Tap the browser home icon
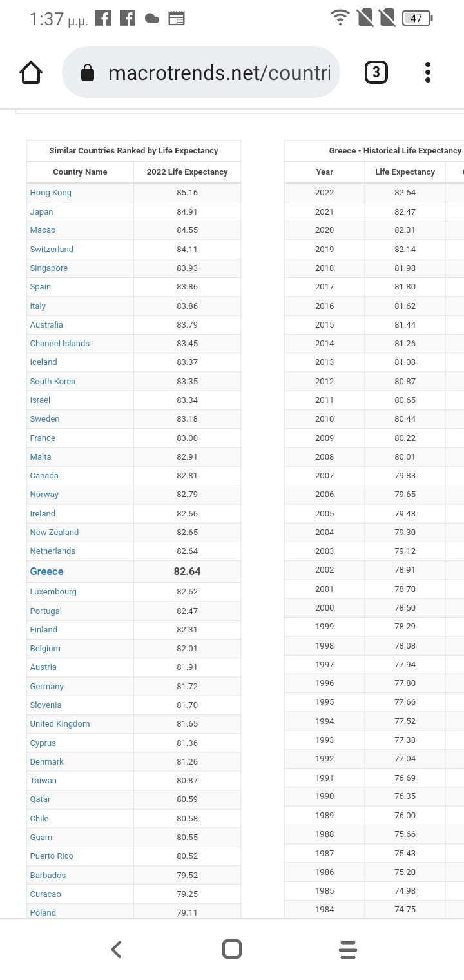Viewport: 464px width, 980px height. tap(31, 73)
